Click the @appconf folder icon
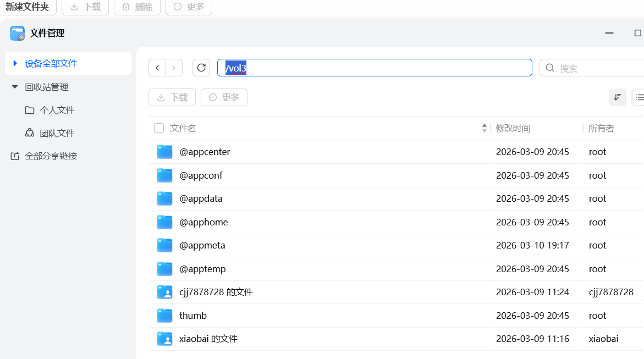The width and height of the screenshot is (644, 359). [x=164, y=175]
